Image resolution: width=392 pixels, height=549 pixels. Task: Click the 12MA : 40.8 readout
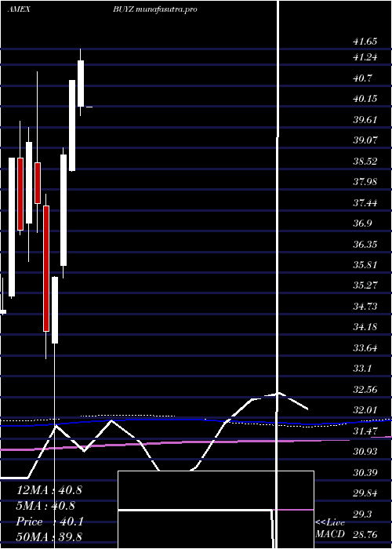tap(49, 490)
